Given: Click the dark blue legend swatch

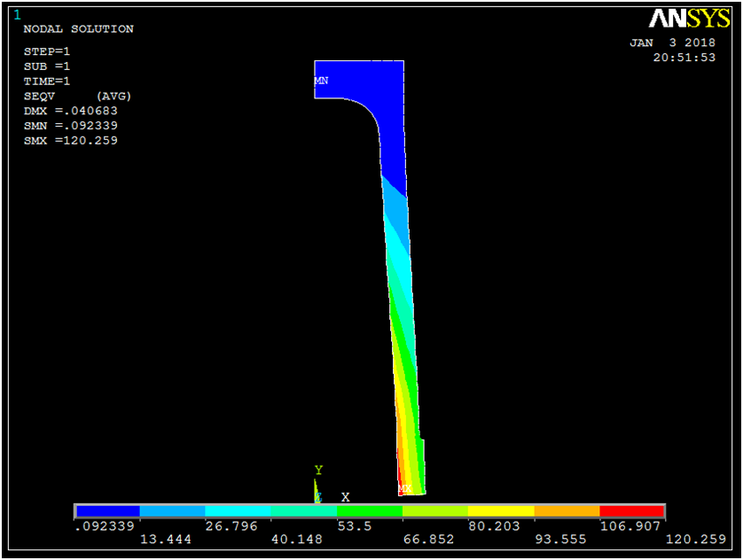Looking at the screenshot, I should [108, 511].
